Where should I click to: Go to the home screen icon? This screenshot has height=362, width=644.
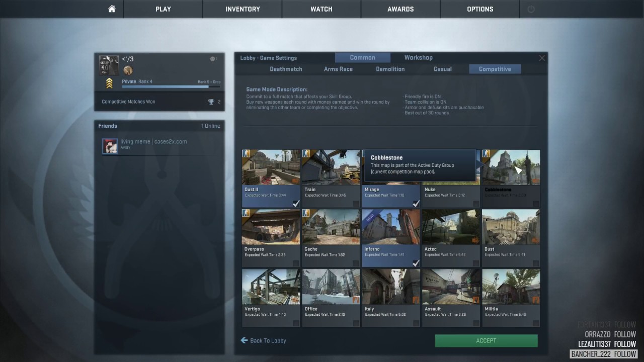(112, 9)
